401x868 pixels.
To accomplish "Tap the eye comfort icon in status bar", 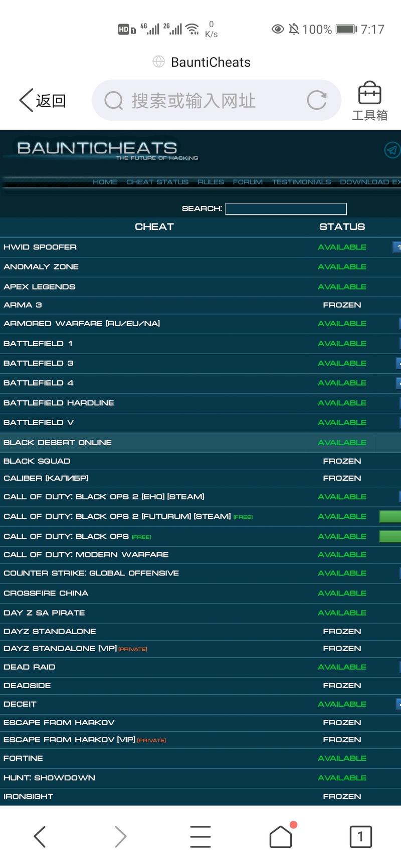I will click(278, 29).
